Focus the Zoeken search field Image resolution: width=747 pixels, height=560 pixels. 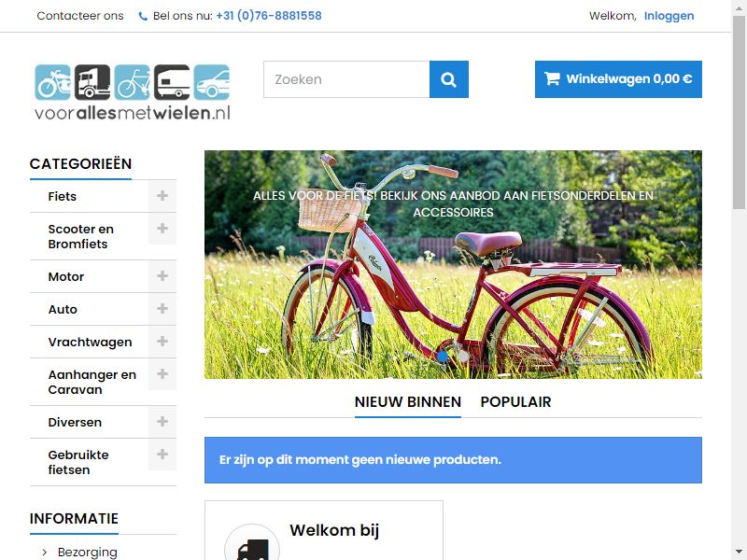click(x=346, y=79)
